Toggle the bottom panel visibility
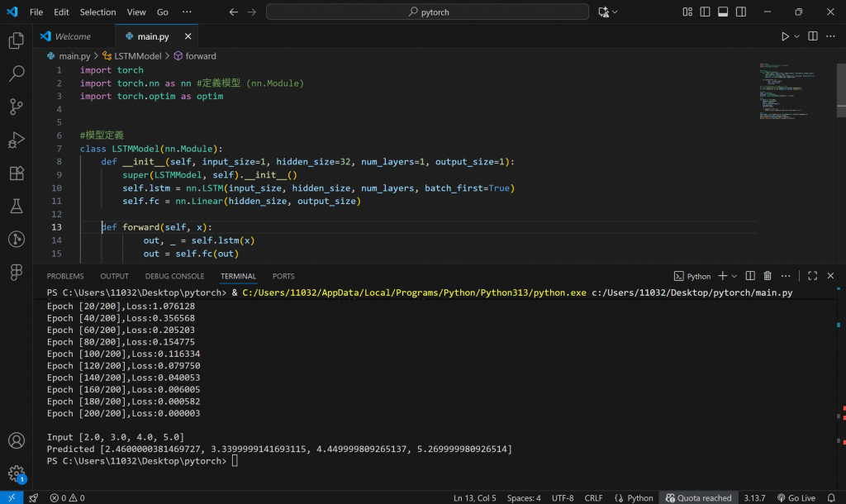 coord(723,12)
